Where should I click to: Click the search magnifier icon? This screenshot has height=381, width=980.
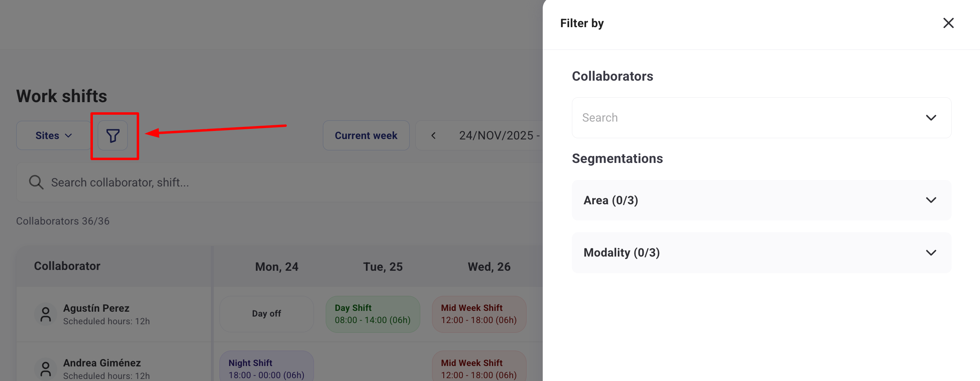(36, 182)
